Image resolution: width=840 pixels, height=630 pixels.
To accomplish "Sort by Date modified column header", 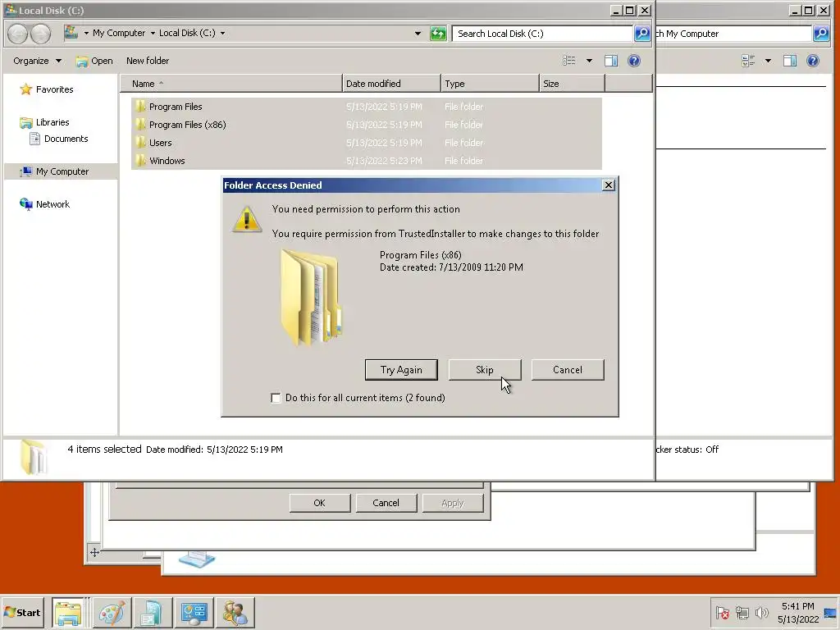I will tap(391, 84).
